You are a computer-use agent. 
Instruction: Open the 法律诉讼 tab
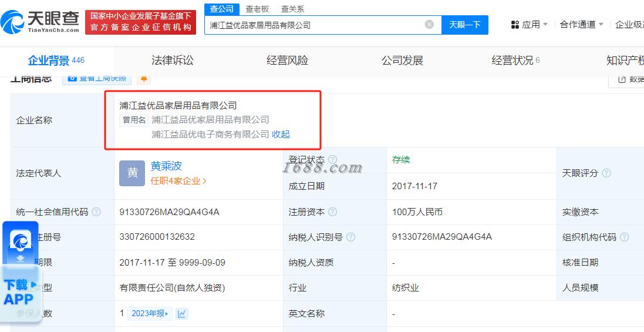coord(173,61)
